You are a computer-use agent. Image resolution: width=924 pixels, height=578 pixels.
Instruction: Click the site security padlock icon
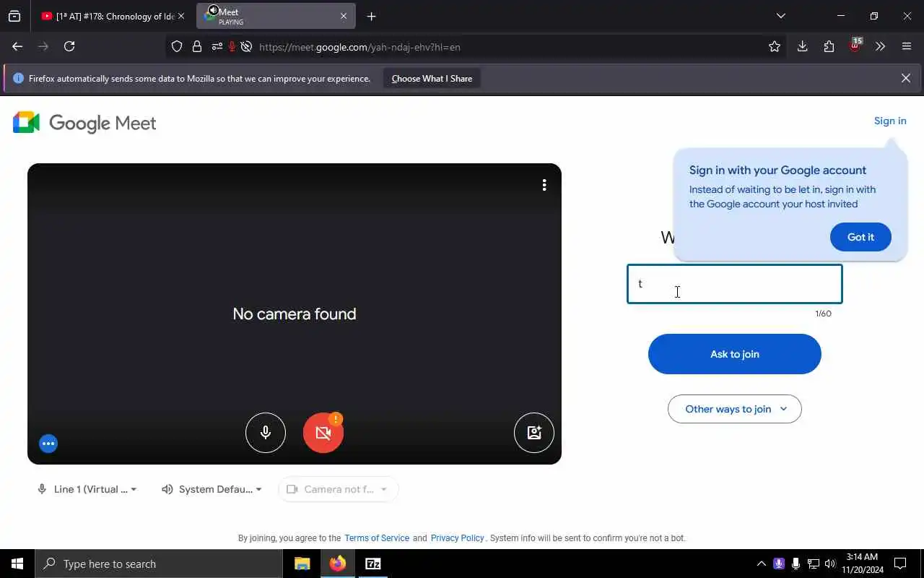coord(197,47)
